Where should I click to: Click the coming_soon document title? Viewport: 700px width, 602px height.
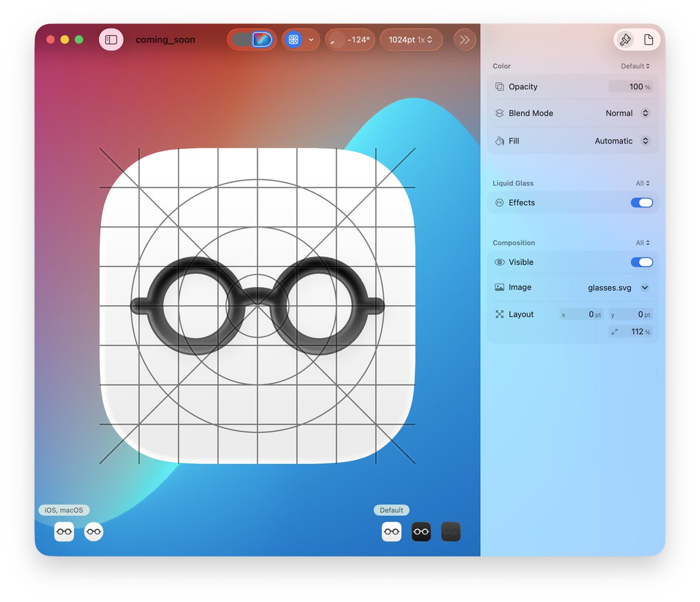pyautogui.click(x=165, y=40)
